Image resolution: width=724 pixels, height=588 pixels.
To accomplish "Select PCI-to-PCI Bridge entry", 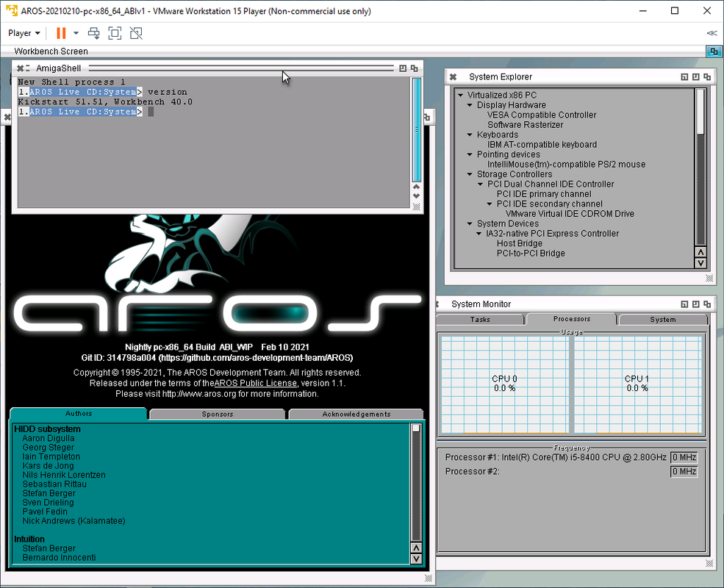I will (x=531, y=254).
